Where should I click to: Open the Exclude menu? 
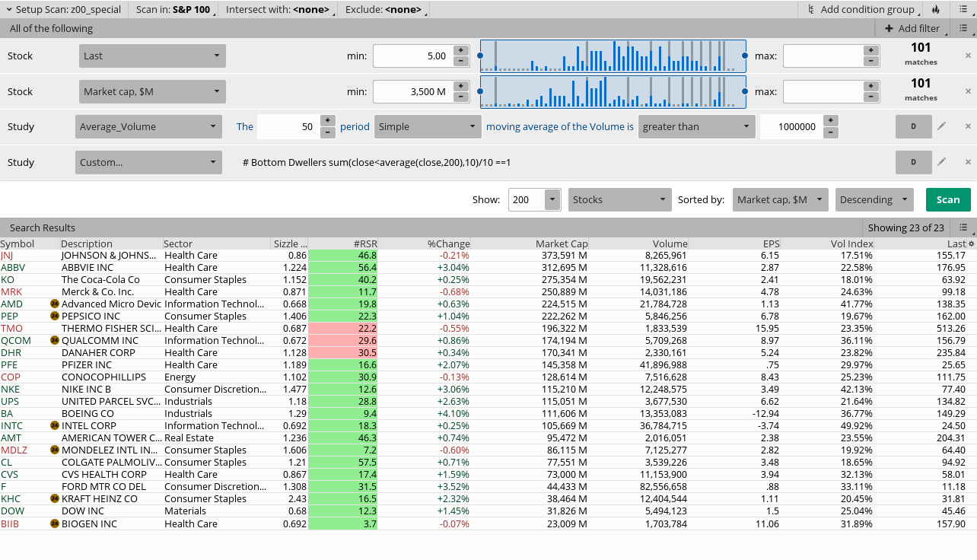384,9
